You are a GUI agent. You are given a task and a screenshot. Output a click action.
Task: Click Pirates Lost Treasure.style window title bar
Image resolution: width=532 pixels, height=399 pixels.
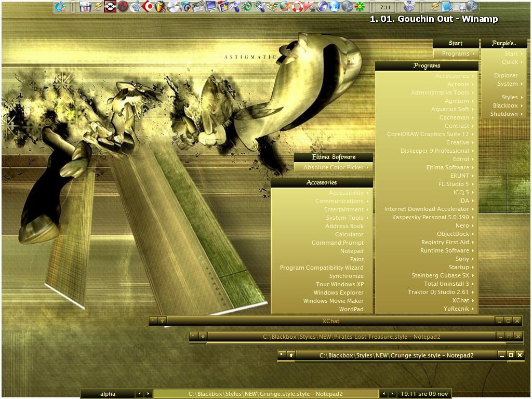(352, 337)
